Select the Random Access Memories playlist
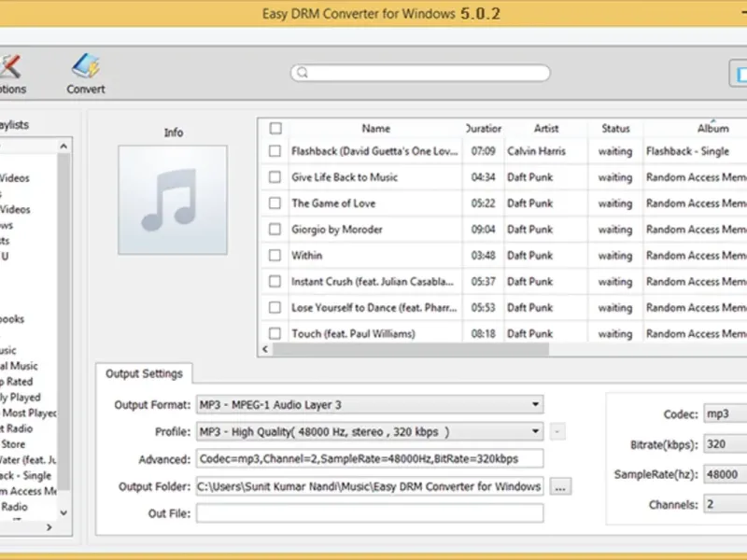 pos(28,492)
